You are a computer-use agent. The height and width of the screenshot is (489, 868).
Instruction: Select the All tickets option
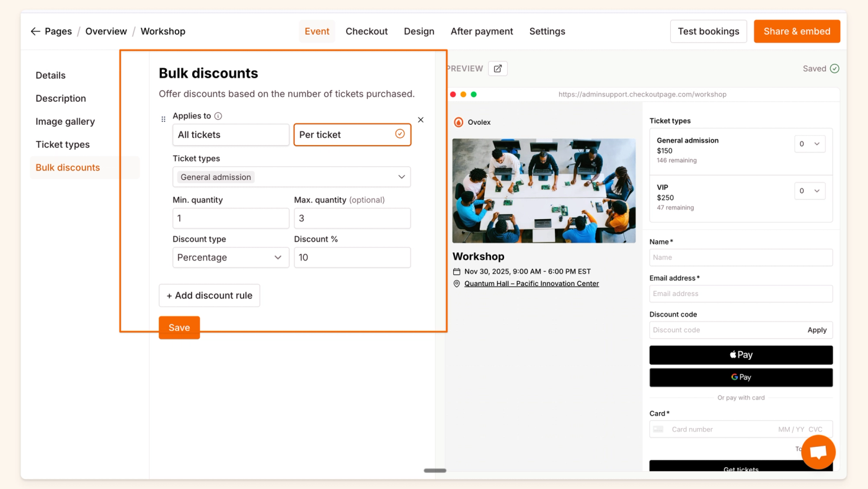coord(231,135)
